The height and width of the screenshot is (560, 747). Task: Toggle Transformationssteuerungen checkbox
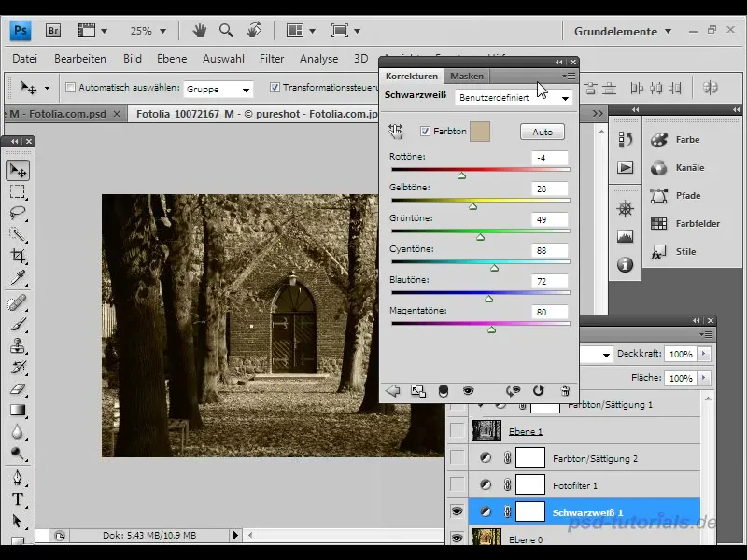275,88
